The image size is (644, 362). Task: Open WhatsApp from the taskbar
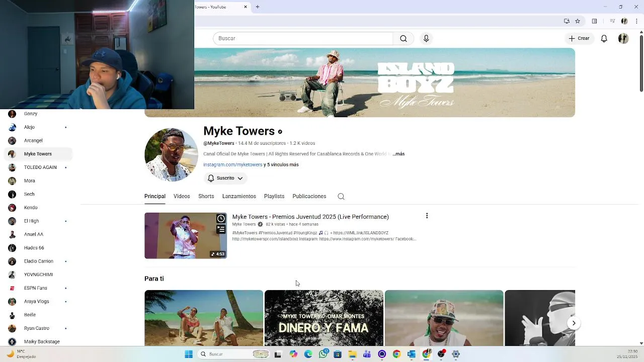click(323, 354)
